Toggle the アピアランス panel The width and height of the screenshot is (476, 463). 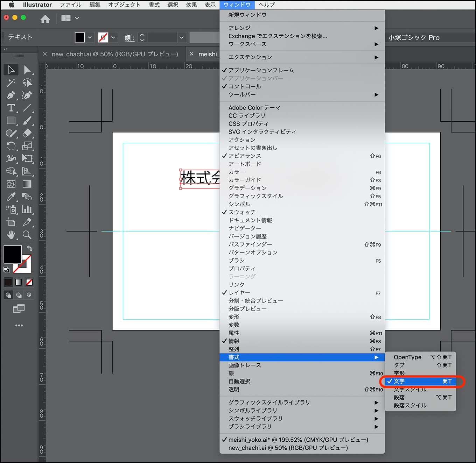point(302,156)
